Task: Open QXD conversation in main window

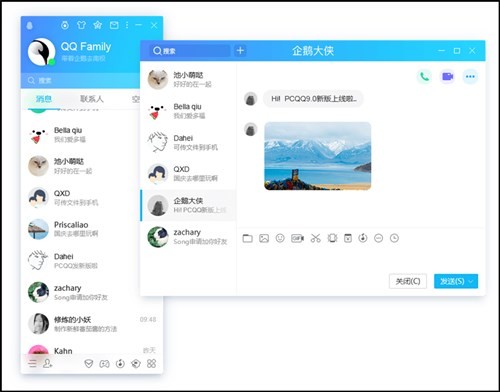Action: [x=80, y=197]
